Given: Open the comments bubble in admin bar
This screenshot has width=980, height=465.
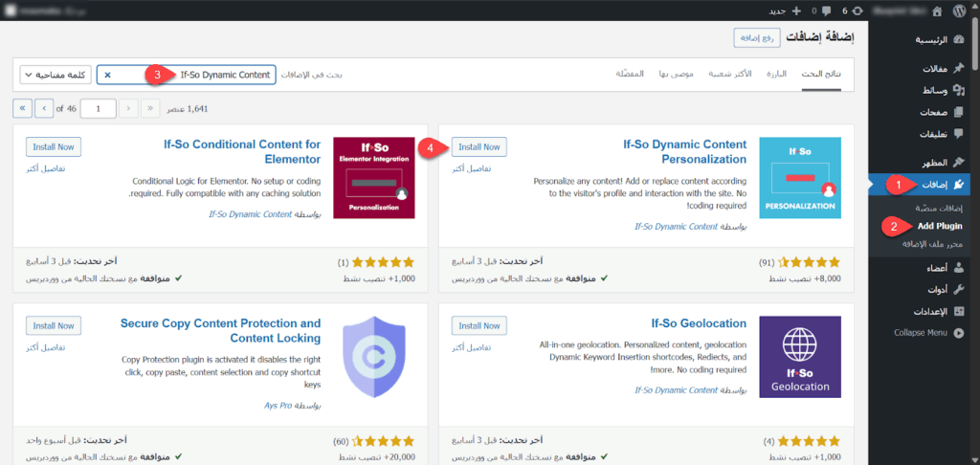Looking at the screenshot, I should (x=824, y=11).
